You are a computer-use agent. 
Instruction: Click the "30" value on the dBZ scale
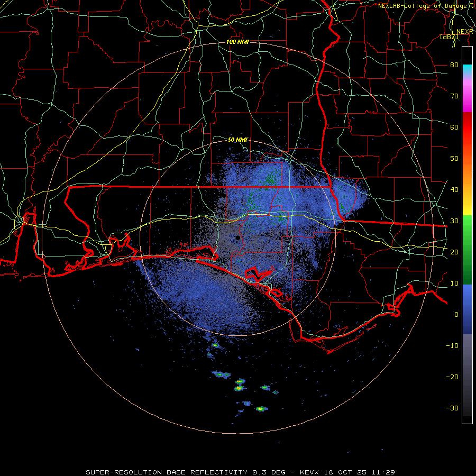(454, 221)
